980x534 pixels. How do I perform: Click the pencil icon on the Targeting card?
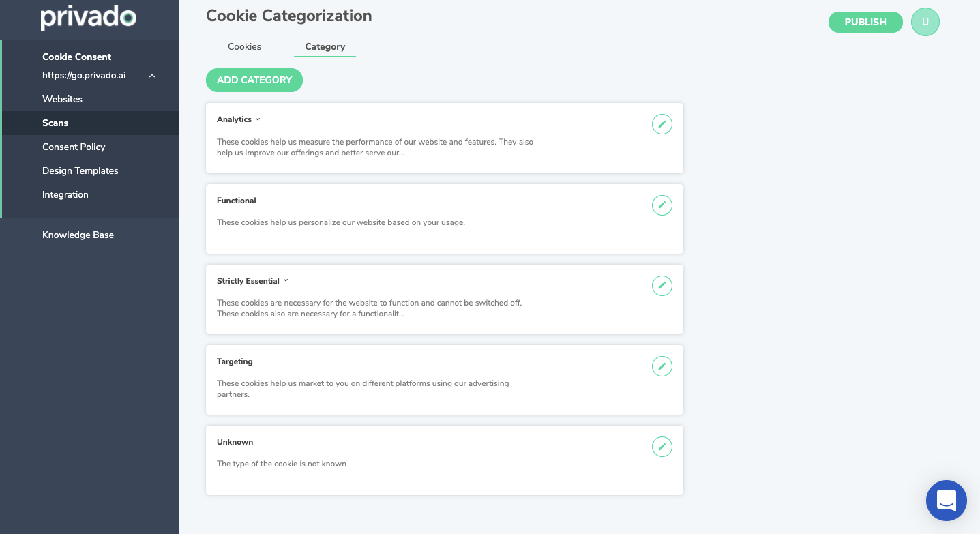pos(662,366)
